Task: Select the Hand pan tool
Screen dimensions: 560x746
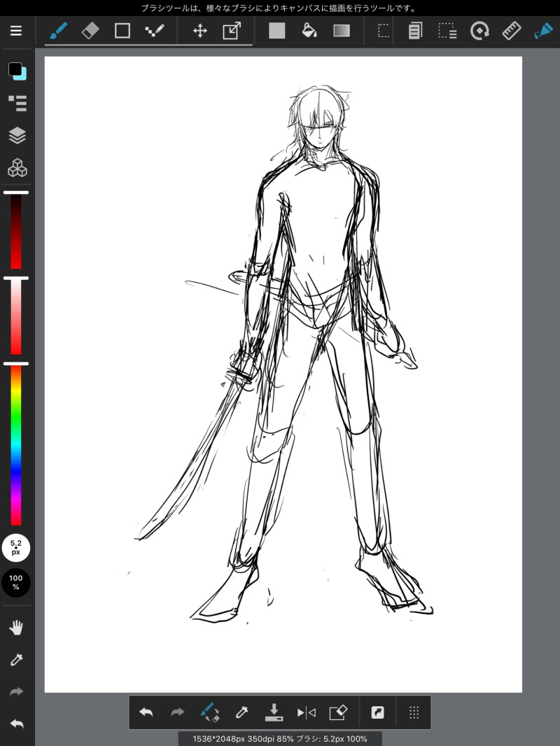Action: (16, 628)
